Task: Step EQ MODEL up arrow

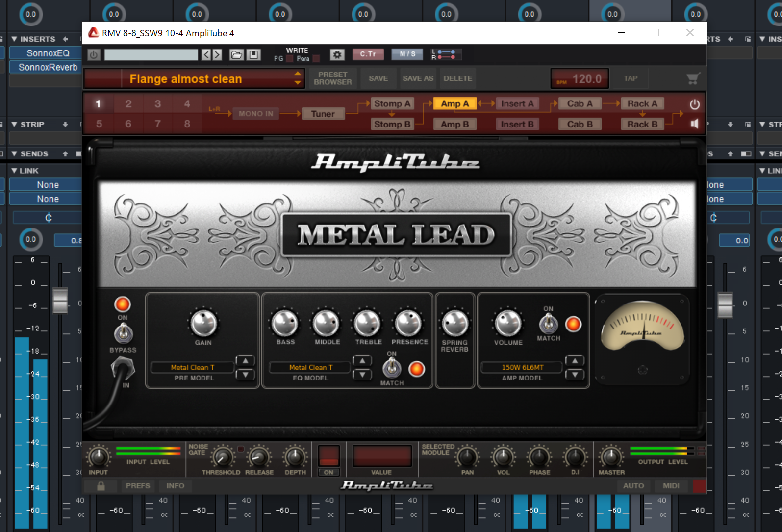Action: (x=362, y=361)
